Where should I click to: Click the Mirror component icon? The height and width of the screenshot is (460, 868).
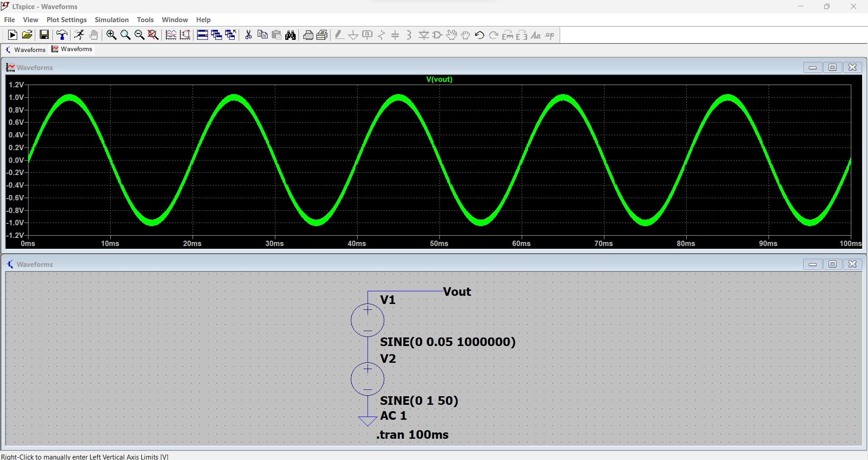[x=522, y=35]
